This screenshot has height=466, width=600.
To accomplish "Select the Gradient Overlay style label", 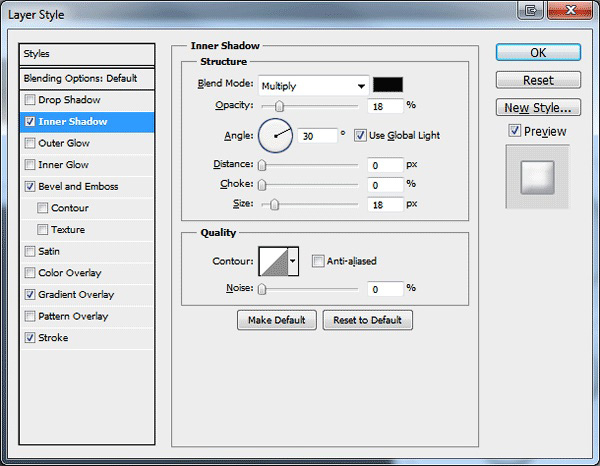I will pos(76,295).
